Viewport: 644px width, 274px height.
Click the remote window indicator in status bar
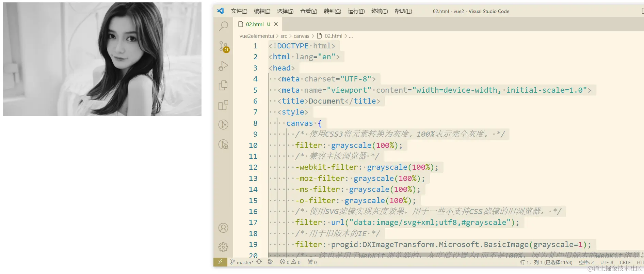coord(220,262)
